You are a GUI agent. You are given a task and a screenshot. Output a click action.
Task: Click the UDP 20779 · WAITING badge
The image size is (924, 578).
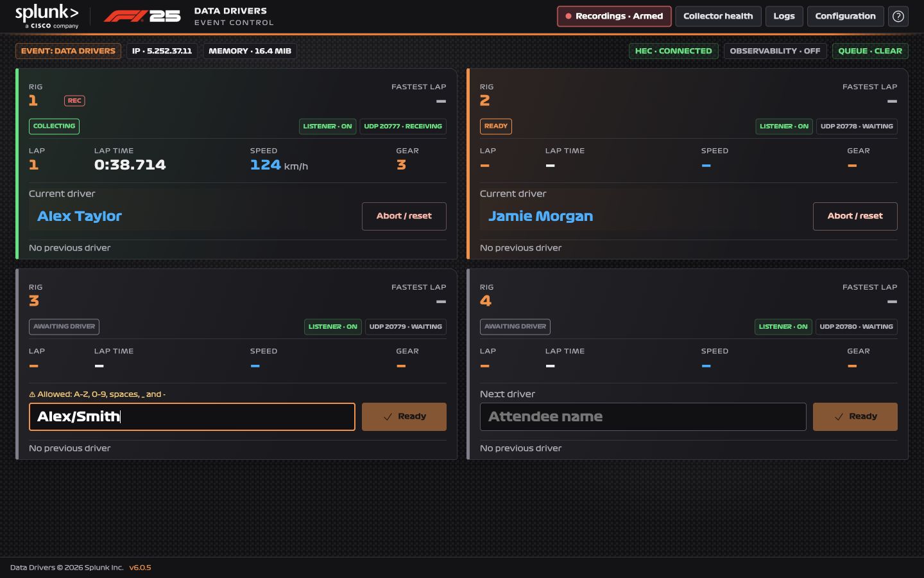[406, 327]
